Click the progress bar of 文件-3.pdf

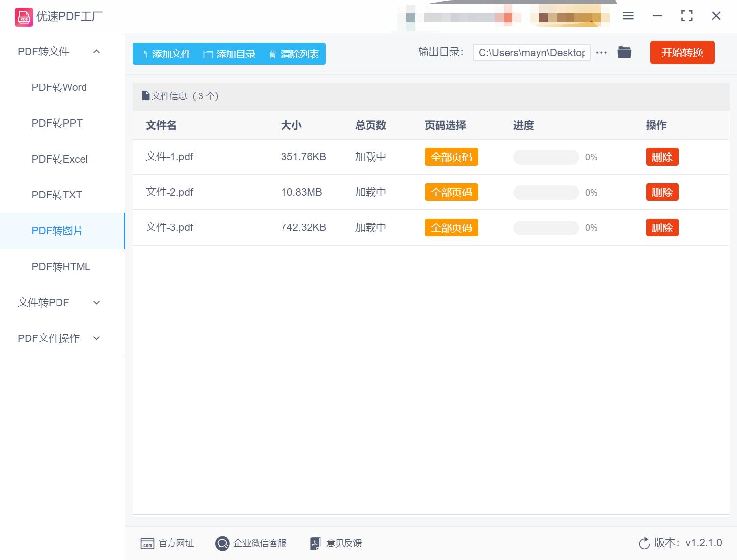pos(545,227)
